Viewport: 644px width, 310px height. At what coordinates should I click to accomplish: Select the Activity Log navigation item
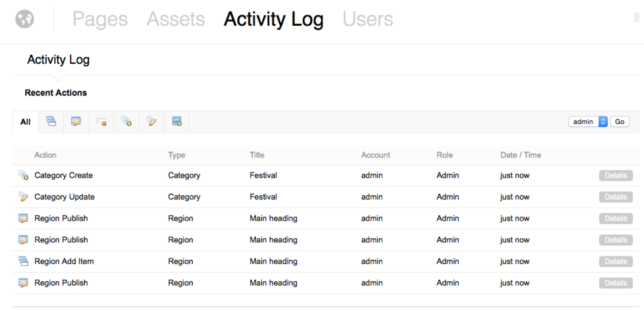coord(273,20)
